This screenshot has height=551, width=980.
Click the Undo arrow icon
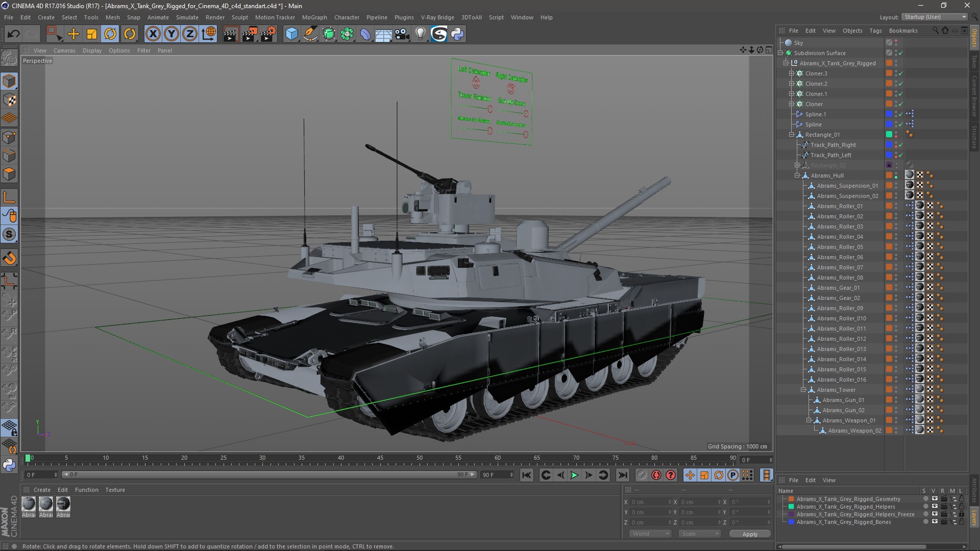click(13, 34)
